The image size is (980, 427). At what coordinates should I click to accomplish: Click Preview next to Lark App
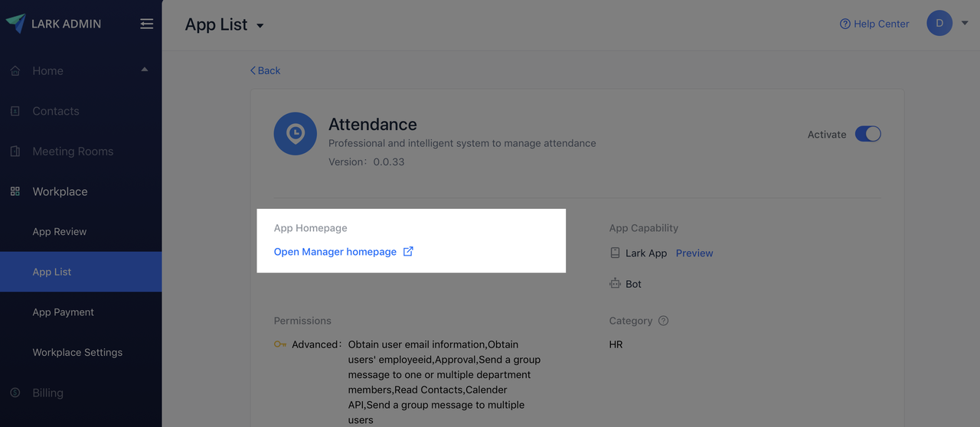pos(694,253)
